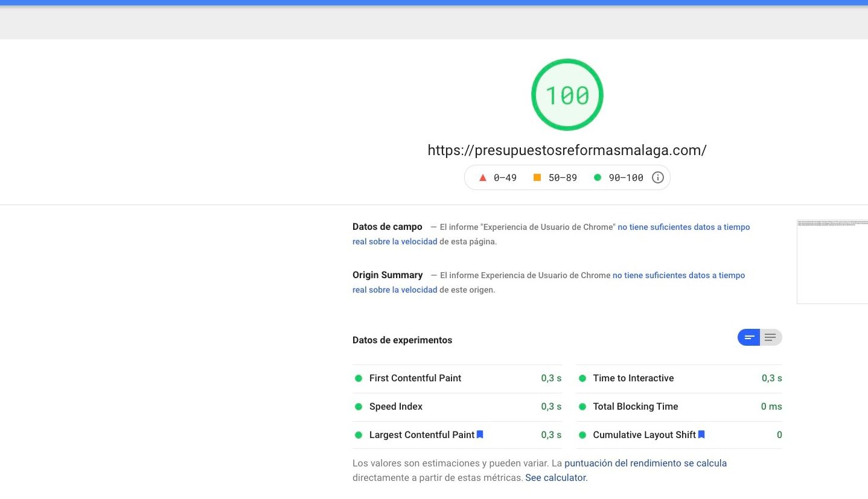868x499 pixels.
Task: Click the green circle 90–100 legend icon
Action: [x=598, y=177]
